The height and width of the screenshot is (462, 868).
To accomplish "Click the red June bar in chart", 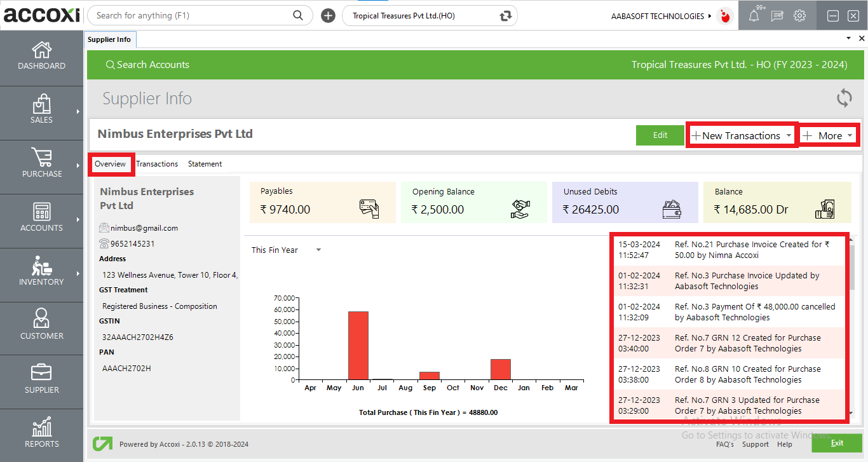I will point(358,345).
